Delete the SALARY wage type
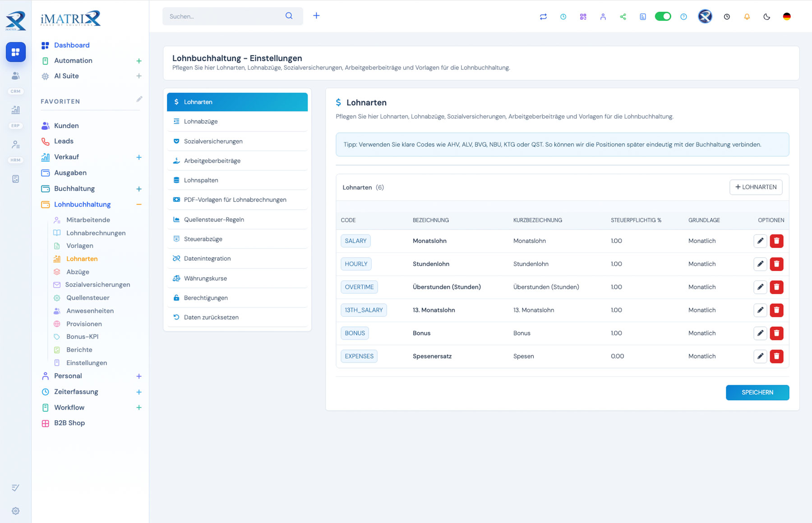The width and height of the screenshot is (812, 523). click(x=776, y=241)
